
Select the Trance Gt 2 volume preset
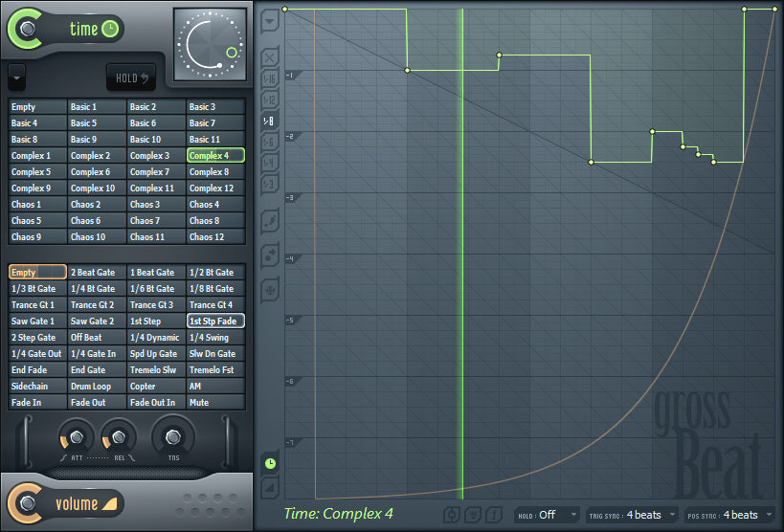(97, 304)
